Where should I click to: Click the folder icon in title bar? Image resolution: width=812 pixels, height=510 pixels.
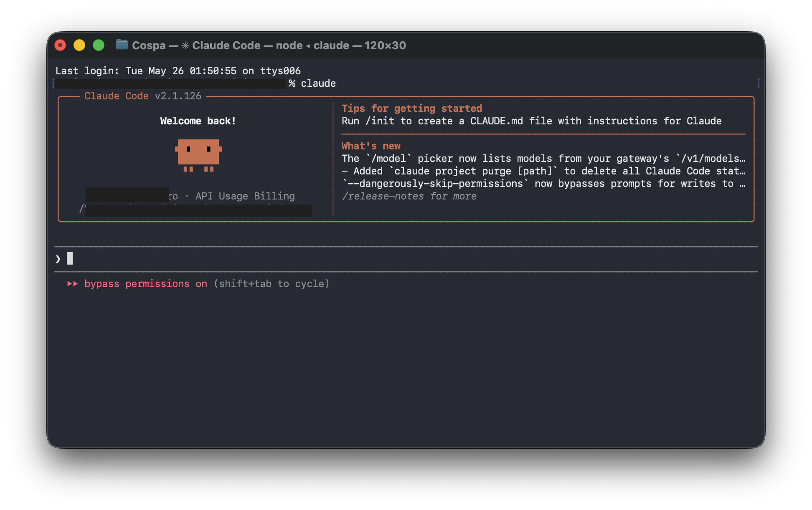122,45
